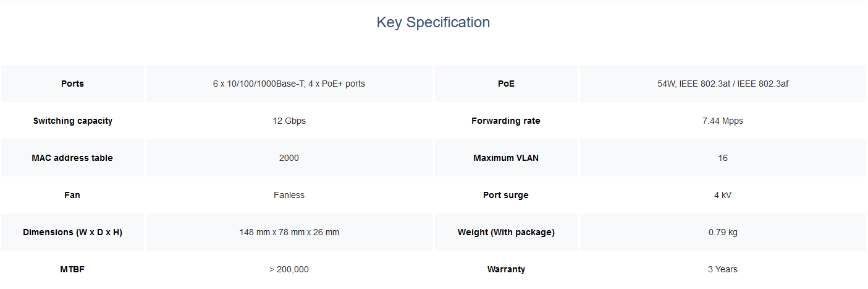The width and height of the screenshot is (868, 289).
Task: Click the 12 Gbps value
Action: coord(289,121)
